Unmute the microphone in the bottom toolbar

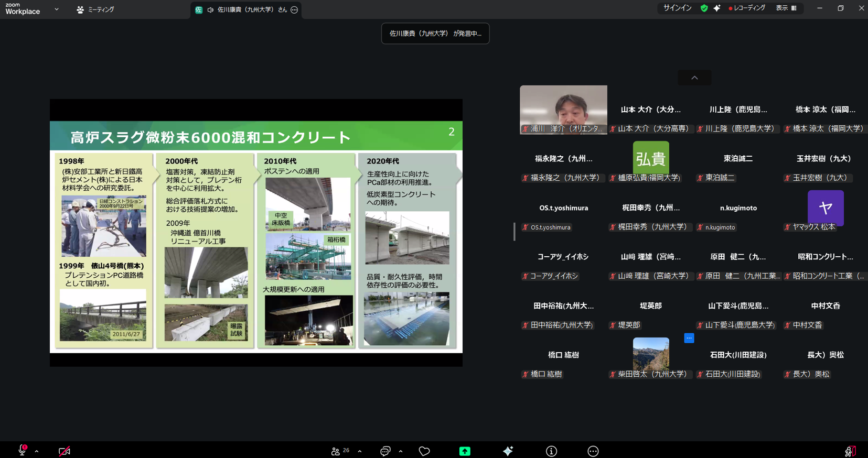(x=22, y=451)
